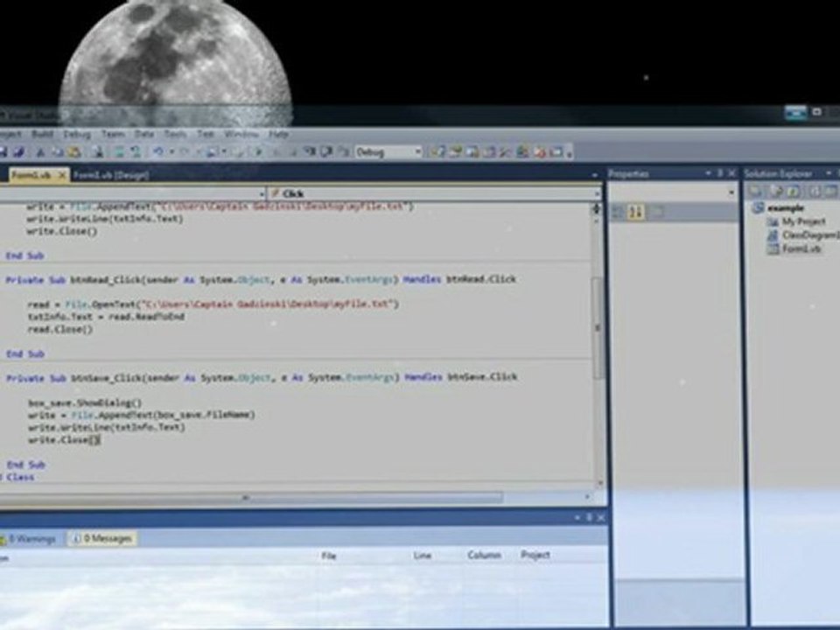Screen dimensions: 840x630
Task: Open toolbar overflow options arrow
Action: tap(570, 155)
